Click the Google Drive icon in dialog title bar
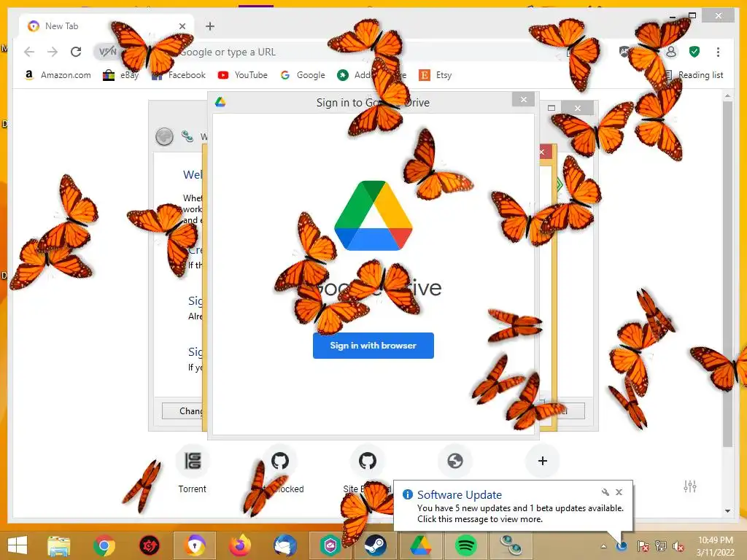The width and height of the screenshot is (747, 560). [220, 102]
